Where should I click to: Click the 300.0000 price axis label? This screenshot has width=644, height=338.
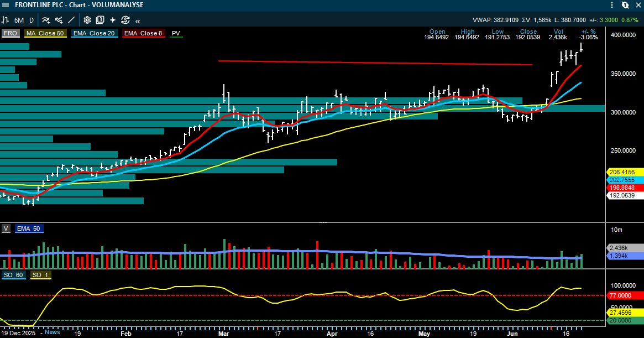click(623, 112)
